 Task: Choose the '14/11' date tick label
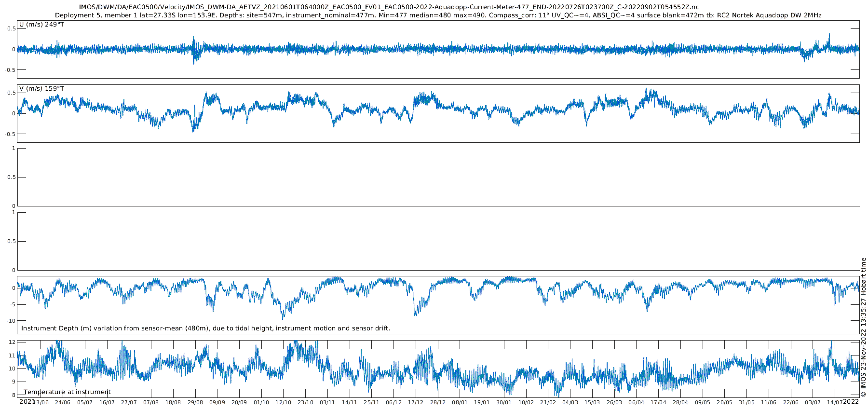coord(350,402)
